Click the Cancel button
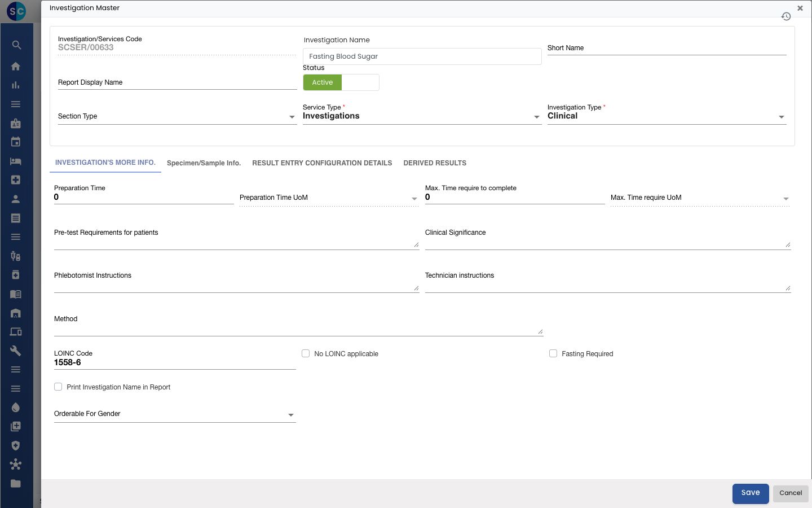The image size is (812, 508). tap(791, 493)
